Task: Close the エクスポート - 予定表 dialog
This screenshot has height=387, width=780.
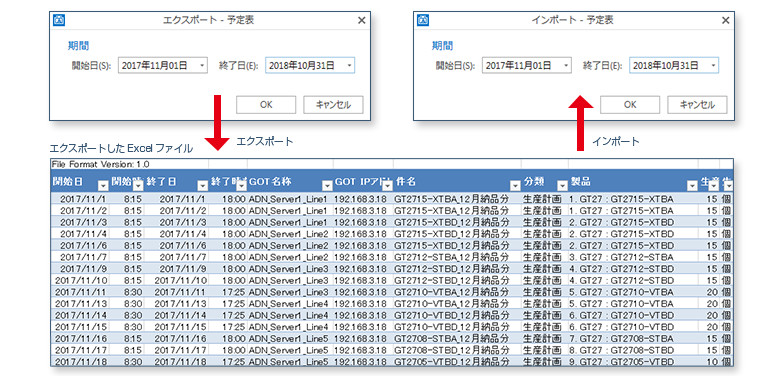Action: 362,20
